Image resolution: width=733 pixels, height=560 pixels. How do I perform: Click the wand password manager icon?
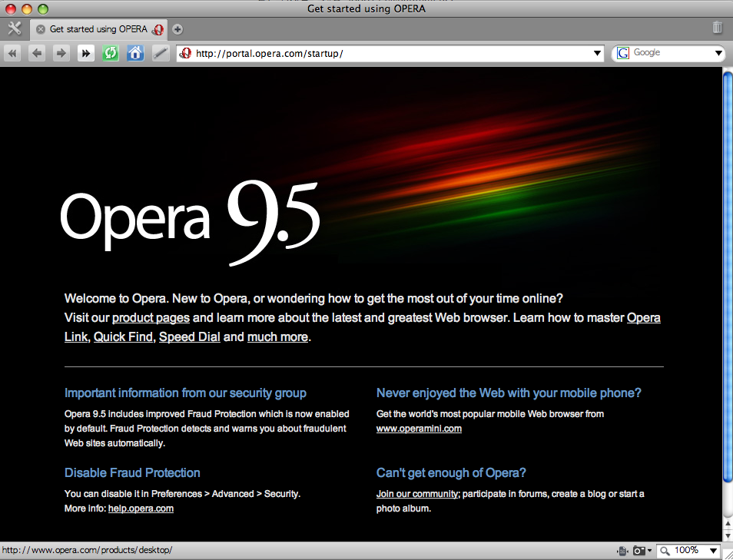point(161,53)
